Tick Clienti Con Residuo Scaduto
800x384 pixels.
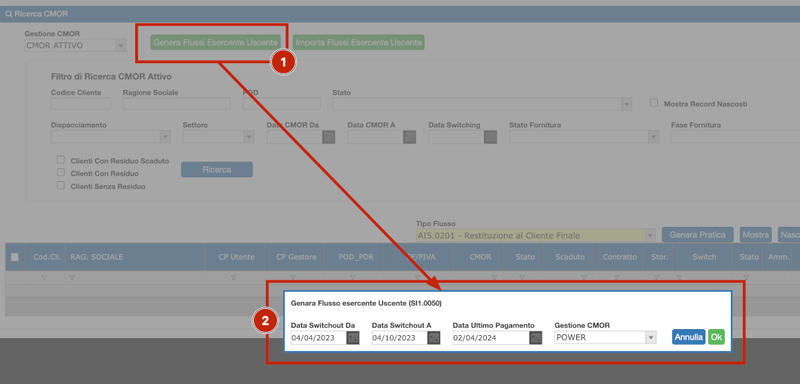point(61,160)
